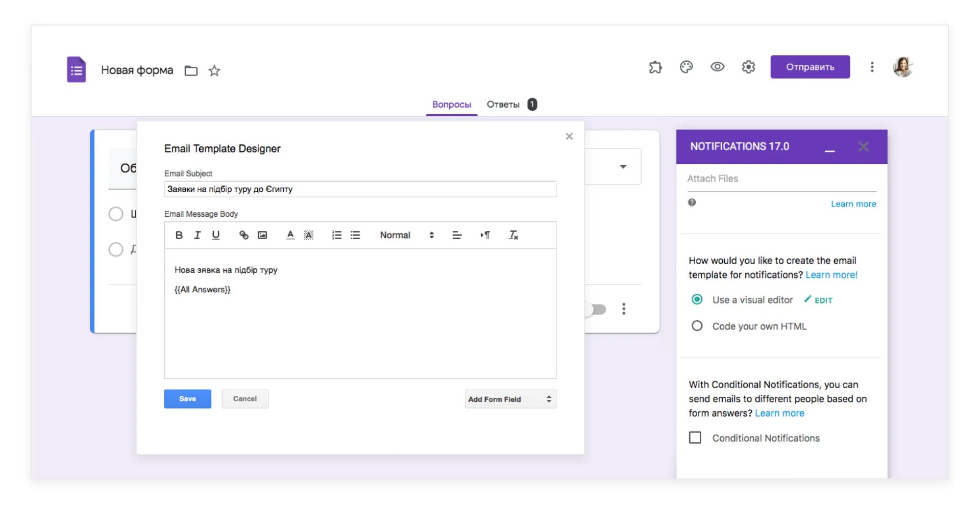Open Learn more link for Conditional Notifications
The image size is (980, 510).
(779, 413)
